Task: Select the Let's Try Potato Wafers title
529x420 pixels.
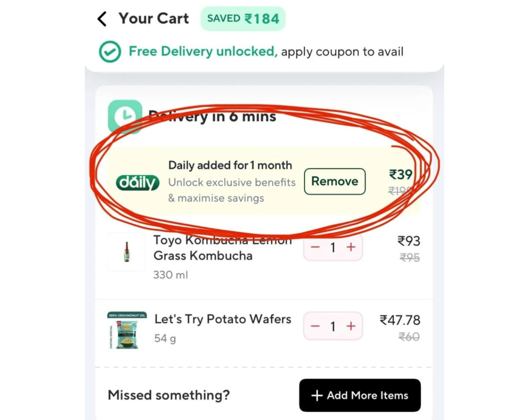Action: click(222, 319)
